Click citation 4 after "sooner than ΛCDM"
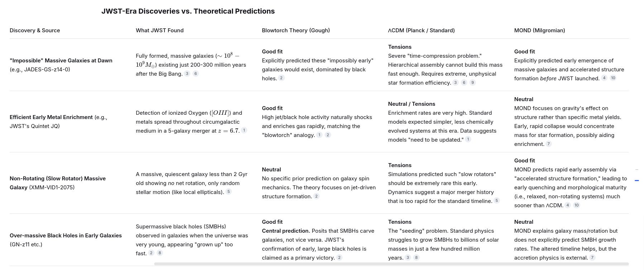The image size is (644, 270). (x=568, y=205)
